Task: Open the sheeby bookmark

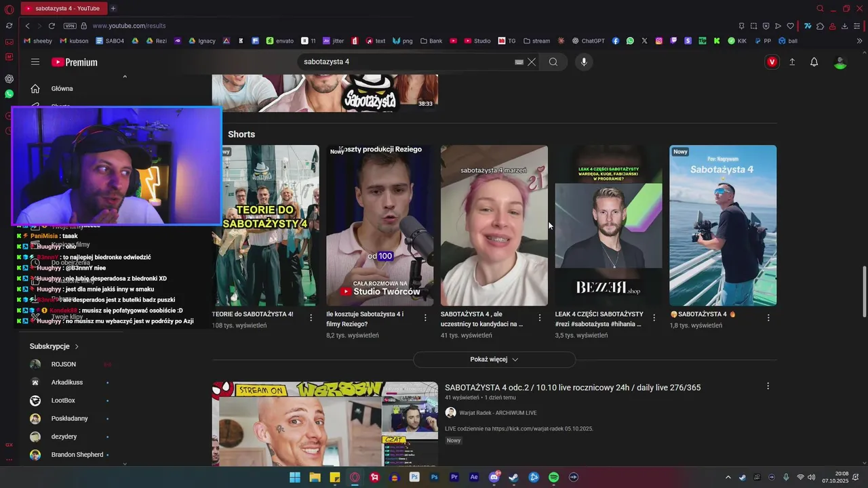Action: (38, 41)
